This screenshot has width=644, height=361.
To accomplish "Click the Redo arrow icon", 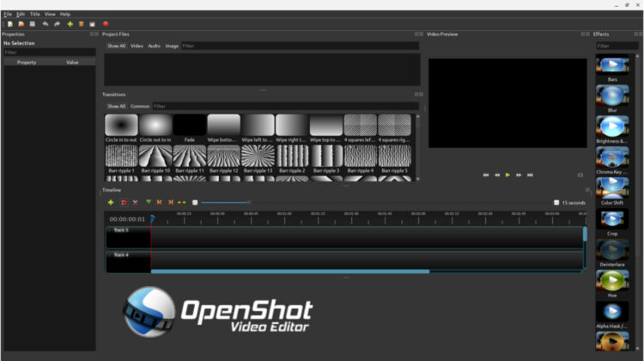I will click(x=58, y=24).
